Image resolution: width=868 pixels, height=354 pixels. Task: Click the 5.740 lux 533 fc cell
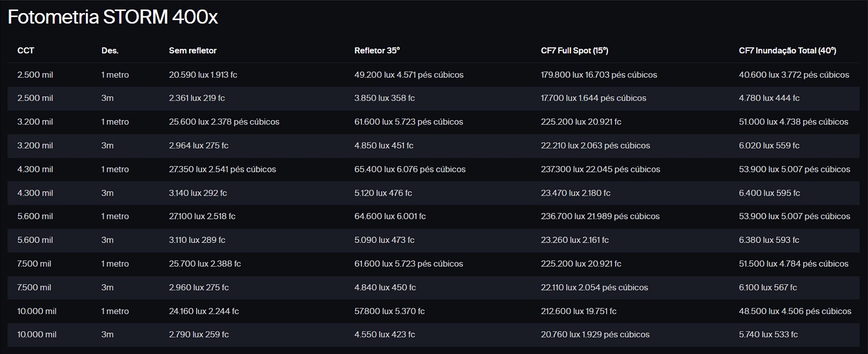pos(768,335)
